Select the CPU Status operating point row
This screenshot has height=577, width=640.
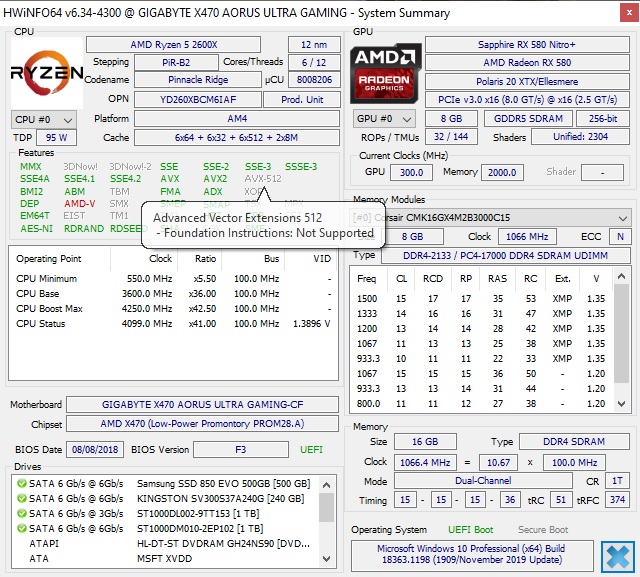tap(173, 324)
